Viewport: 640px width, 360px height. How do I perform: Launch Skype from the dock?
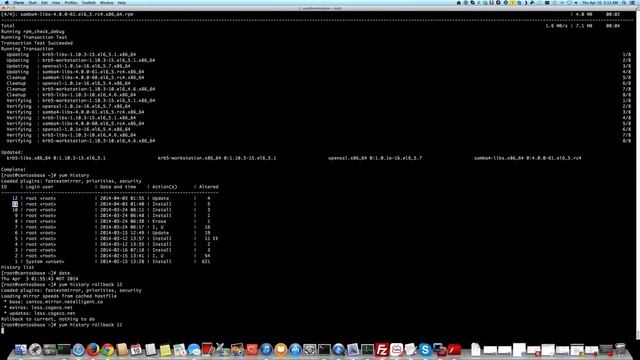(425, 350)
